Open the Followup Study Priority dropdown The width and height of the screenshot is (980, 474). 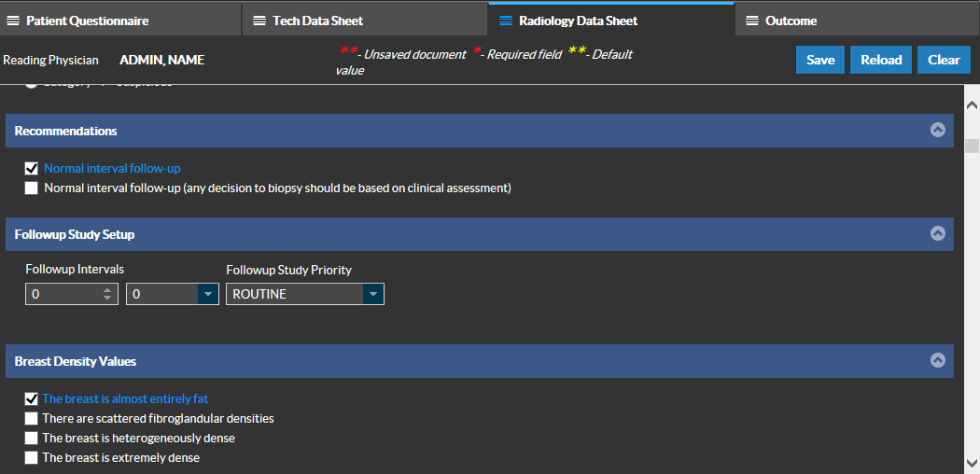coord(373,294)
